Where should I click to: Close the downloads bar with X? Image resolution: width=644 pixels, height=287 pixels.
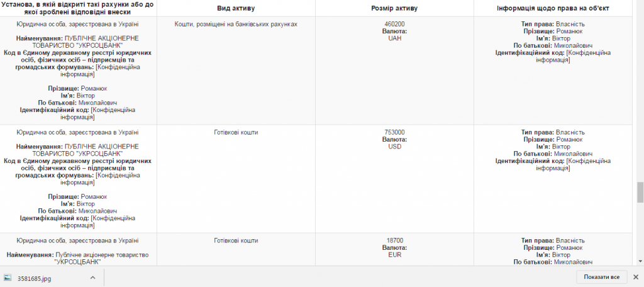pyautogui.click(x=635, y=277)
